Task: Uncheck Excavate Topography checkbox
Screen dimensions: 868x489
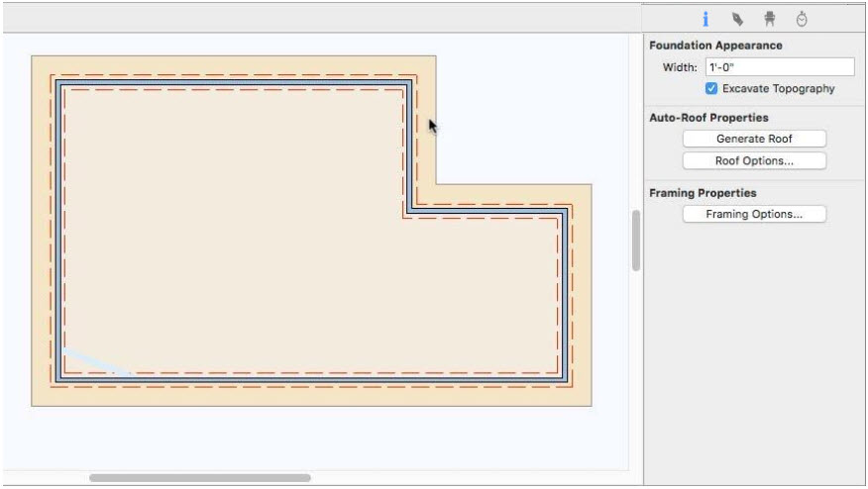Action: click(711, 88)
